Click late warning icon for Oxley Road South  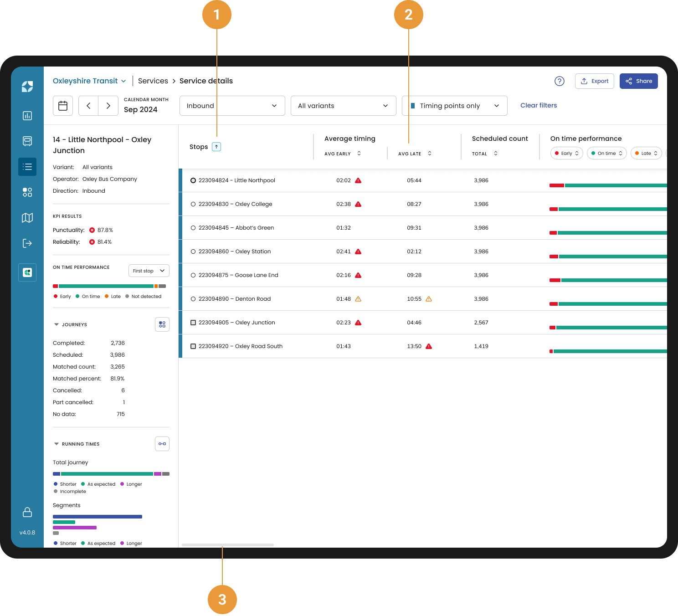[x=429, y=346]
